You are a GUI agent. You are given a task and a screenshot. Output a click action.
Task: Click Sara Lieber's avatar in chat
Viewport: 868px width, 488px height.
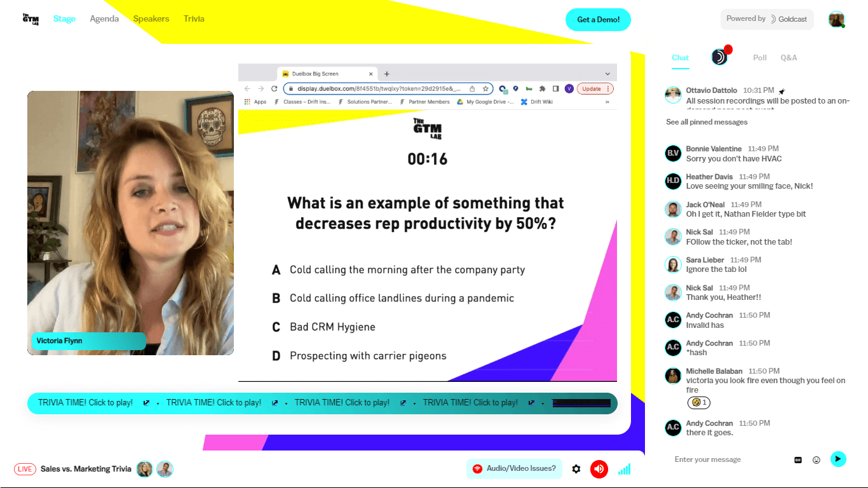tap(673, 264)
